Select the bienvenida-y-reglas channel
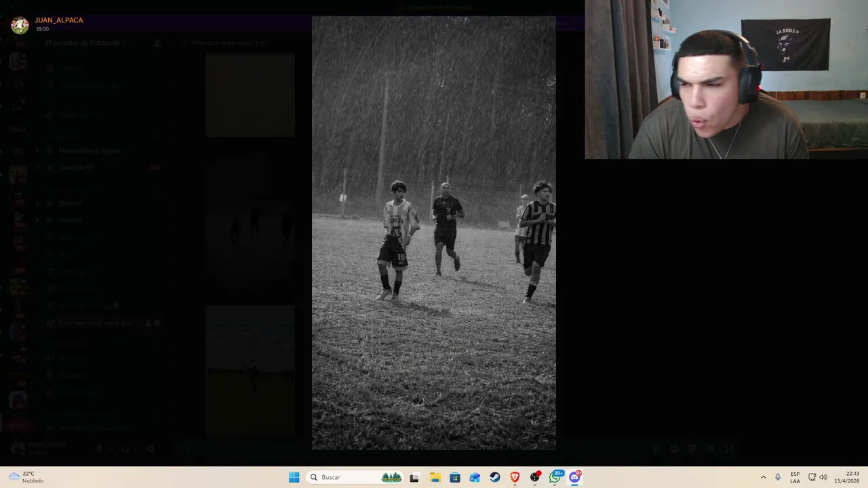868x488 pixels. pos(103,150)
